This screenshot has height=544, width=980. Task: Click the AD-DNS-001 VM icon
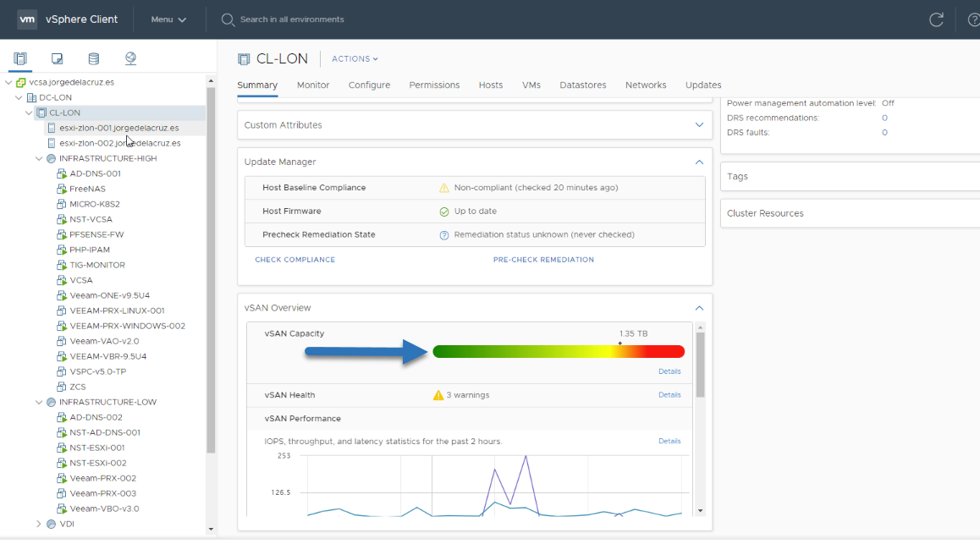(61, 173)
